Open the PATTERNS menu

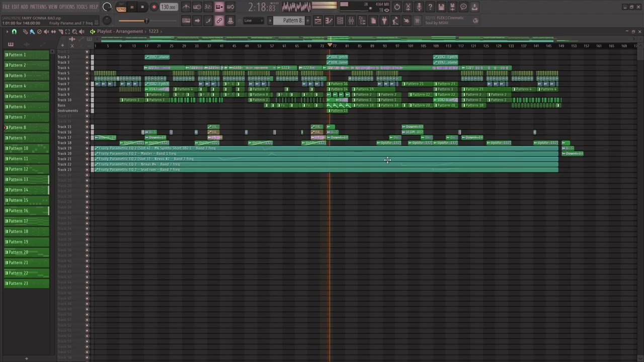tap(38, 7)
